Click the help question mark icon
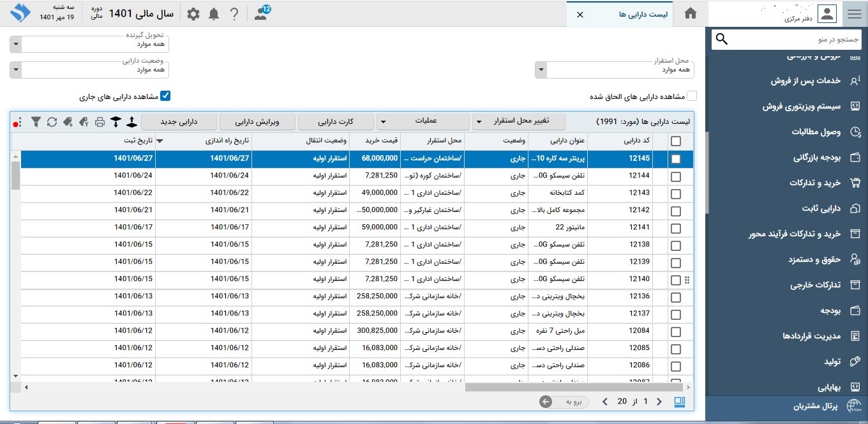 point(234,14)
